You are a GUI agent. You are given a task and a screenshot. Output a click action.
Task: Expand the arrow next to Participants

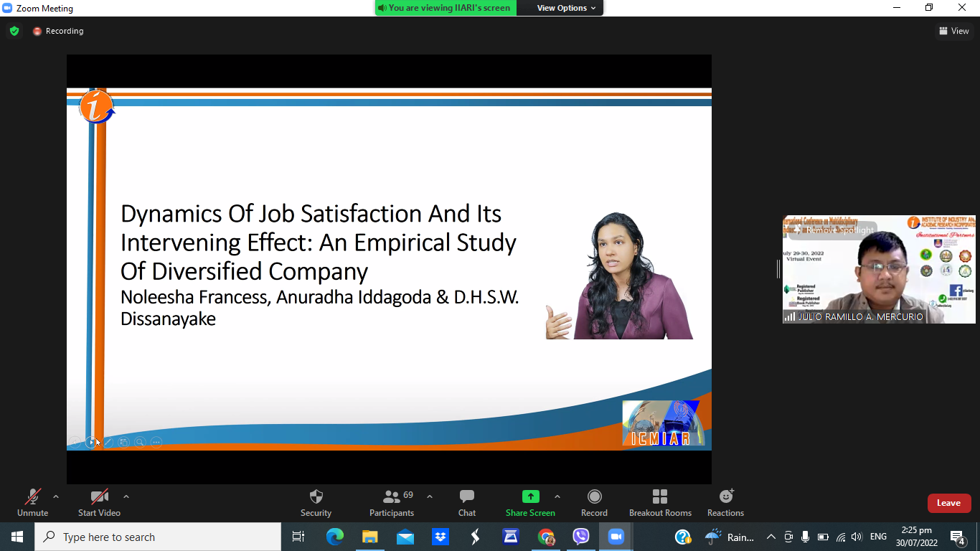point(430,496)
